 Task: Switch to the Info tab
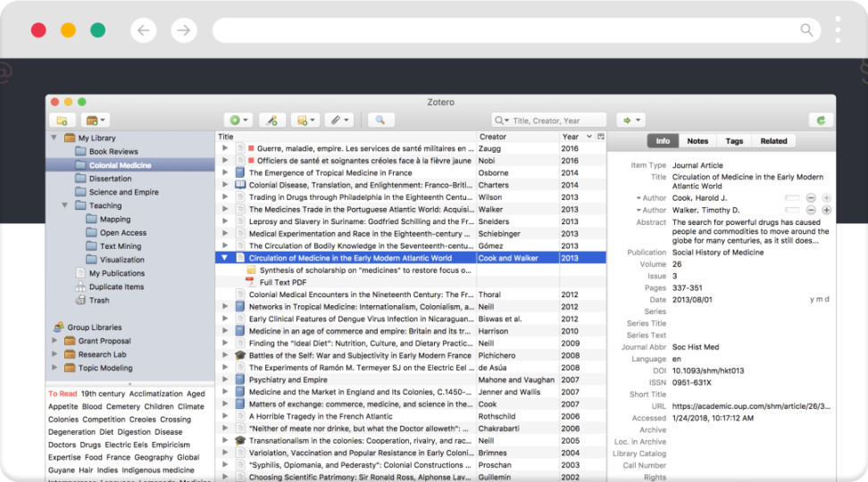click(x=663, y=141)
